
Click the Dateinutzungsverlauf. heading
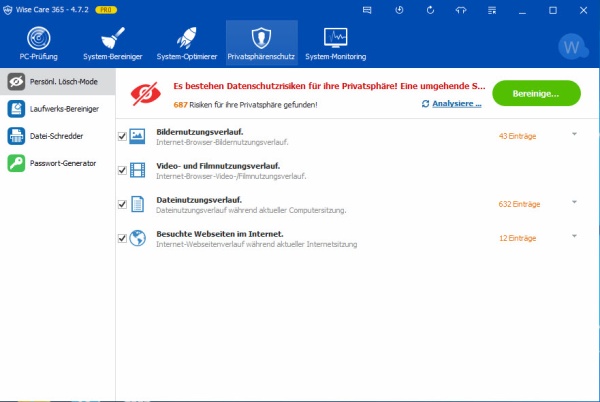pyautogui.click(x=199, y=200)
